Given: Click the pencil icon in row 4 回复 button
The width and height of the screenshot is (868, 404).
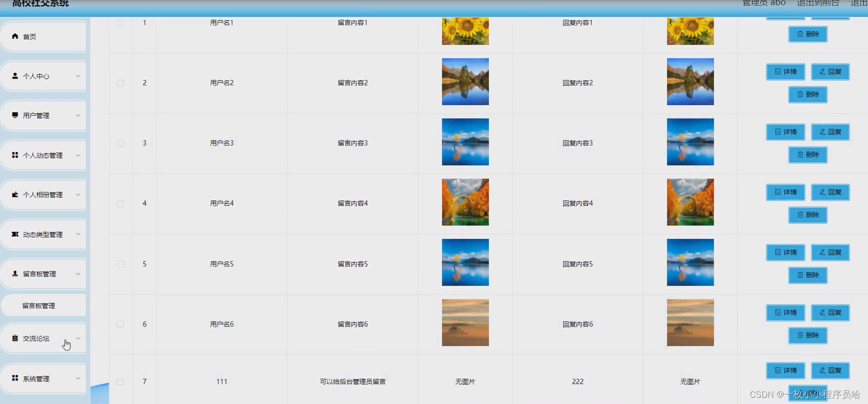Looking at the screenshot, I should click(823, 192).
